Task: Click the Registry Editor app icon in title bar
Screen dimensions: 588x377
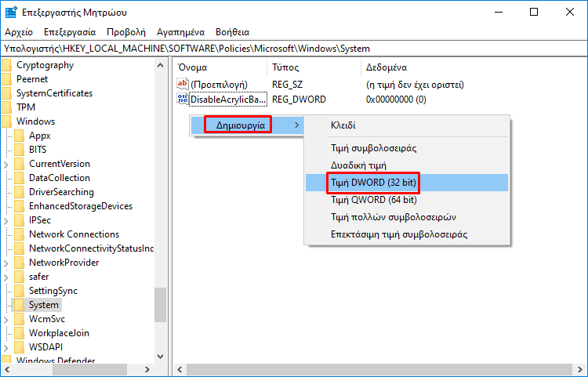Action: (11, 13)
